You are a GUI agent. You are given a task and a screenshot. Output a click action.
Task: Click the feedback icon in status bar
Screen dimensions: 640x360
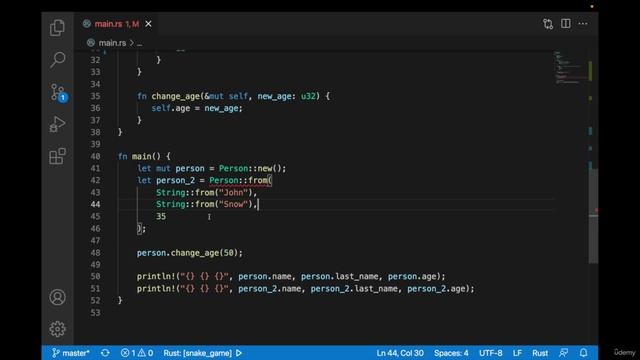564,353
